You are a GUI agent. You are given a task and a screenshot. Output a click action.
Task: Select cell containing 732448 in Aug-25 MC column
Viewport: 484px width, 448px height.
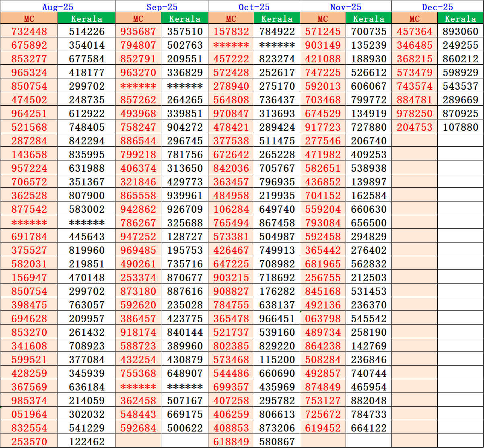coord(29,32)
